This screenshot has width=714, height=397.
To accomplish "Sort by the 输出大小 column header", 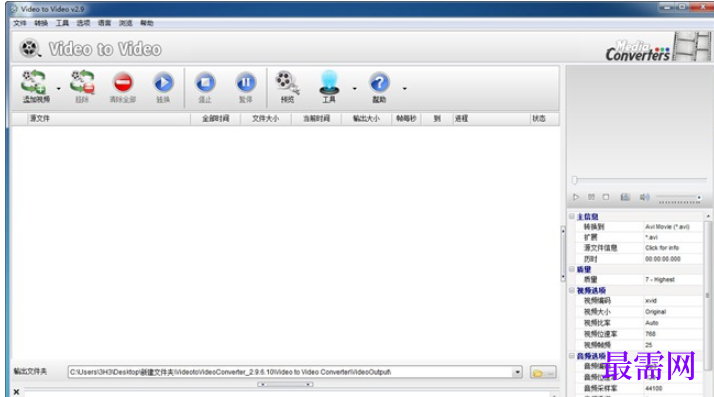I will (x=367, y=118).
